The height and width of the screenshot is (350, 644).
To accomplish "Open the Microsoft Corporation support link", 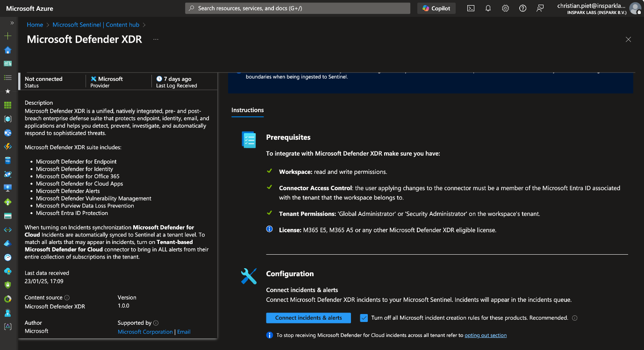I will tap(145, 332).
